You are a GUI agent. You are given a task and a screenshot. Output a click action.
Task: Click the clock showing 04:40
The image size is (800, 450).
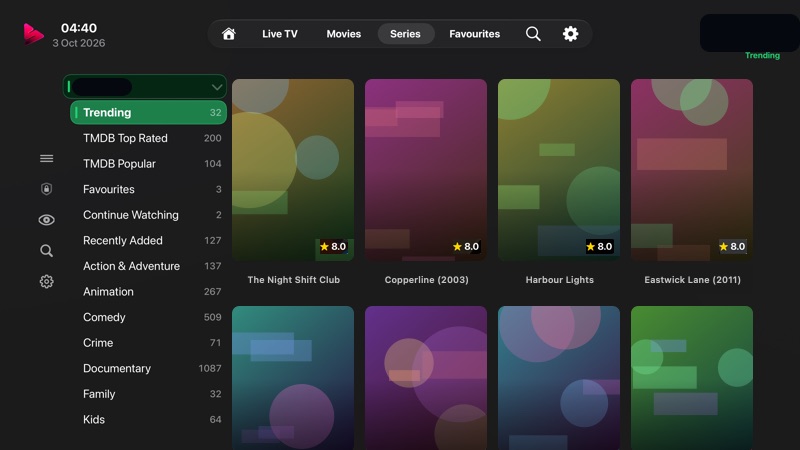pos(79,28)
